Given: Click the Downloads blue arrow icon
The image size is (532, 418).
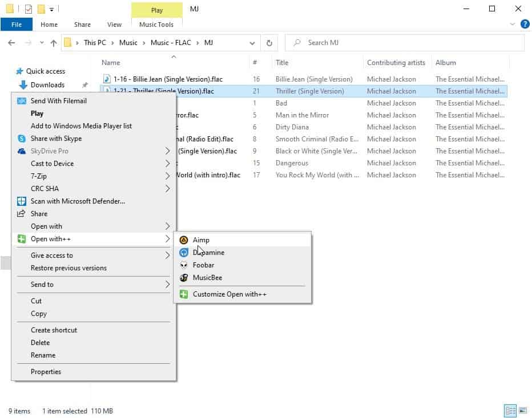Looking at the screenshot, I should (x=23, y=85).
